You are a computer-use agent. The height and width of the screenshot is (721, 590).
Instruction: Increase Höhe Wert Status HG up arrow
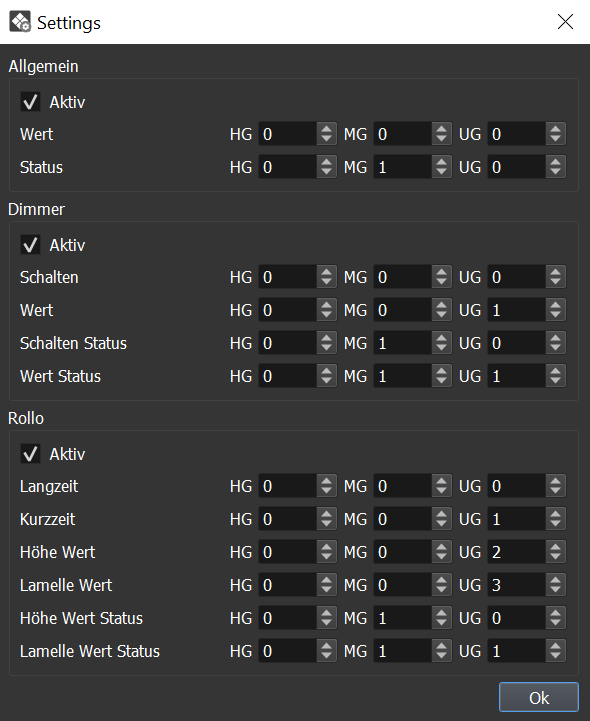click(327, 613)
